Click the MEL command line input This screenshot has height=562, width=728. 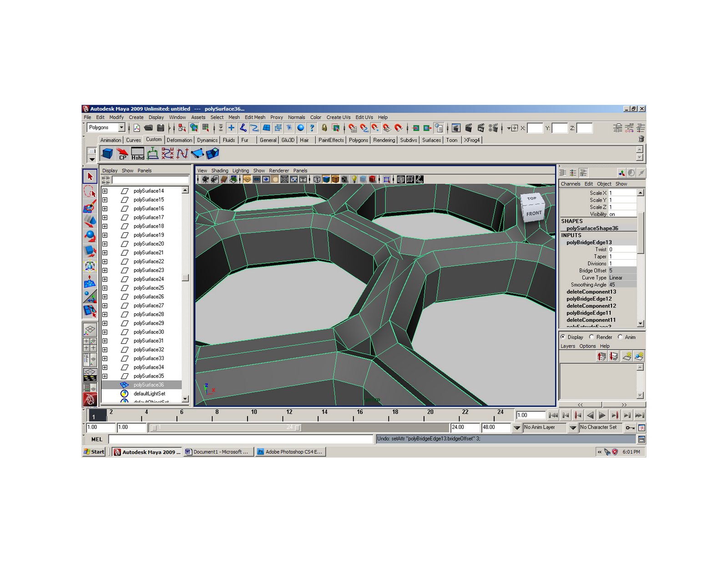241,439
